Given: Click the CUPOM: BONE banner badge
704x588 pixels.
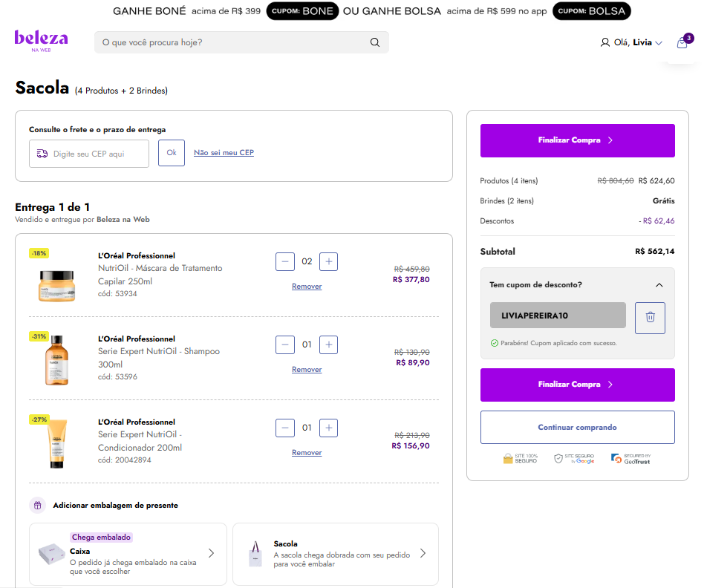Looking at the screenshot, I should pos(302,11).
